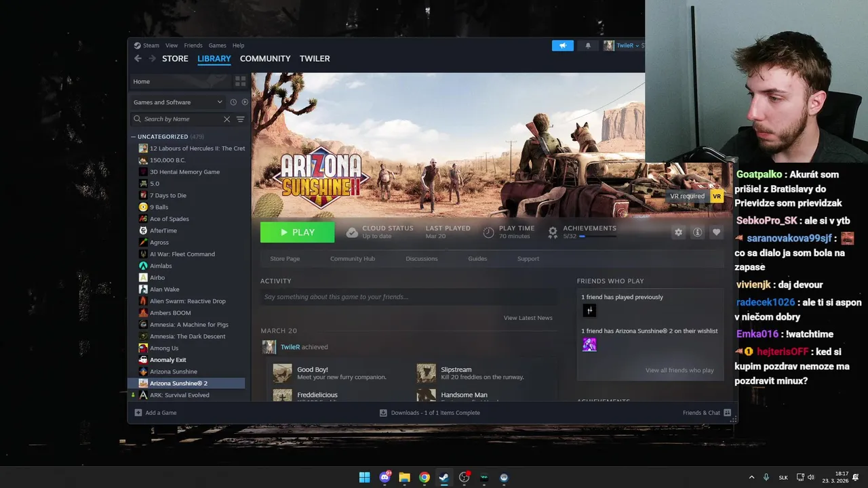Open Arizona Sunshine 2 manage gear icon

[678, 232]
